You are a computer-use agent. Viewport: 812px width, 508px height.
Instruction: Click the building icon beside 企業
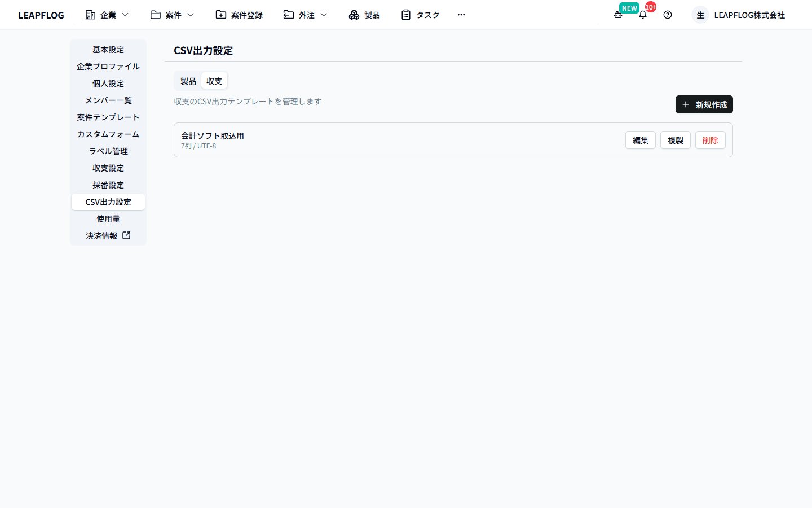[90, 15]
